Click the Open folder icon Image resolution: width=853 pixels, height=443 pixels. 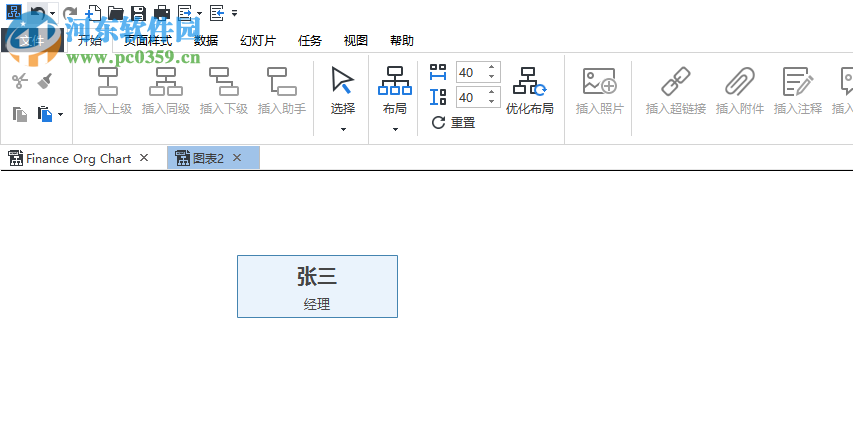click(115, 13)
